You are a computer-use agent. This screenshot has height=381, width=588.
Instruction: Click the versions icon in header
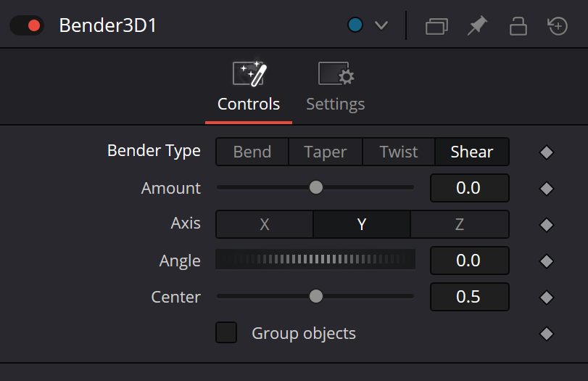coord(436,26)
